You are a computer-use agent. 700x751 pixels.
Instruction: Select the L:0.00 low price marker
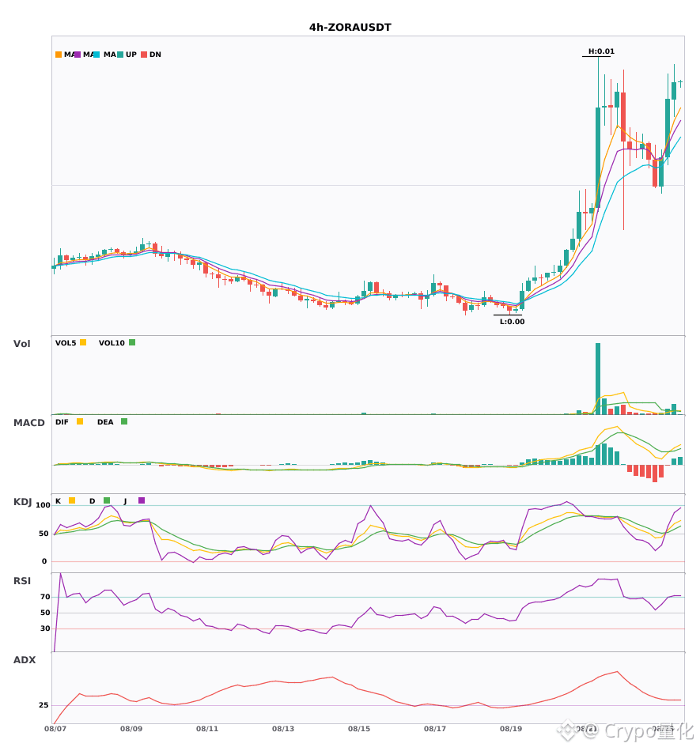coord(512,322)
